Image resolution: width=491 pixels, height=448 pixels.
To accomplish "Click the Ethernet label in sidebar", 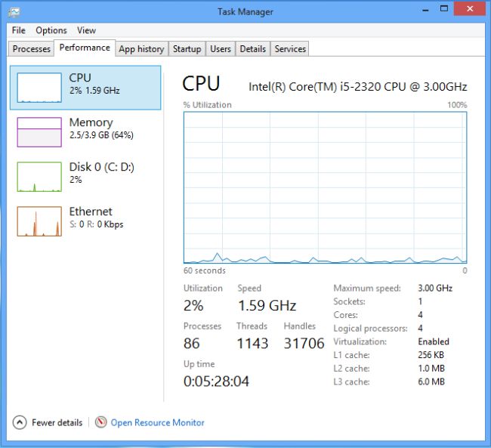I will pos(91,212).
